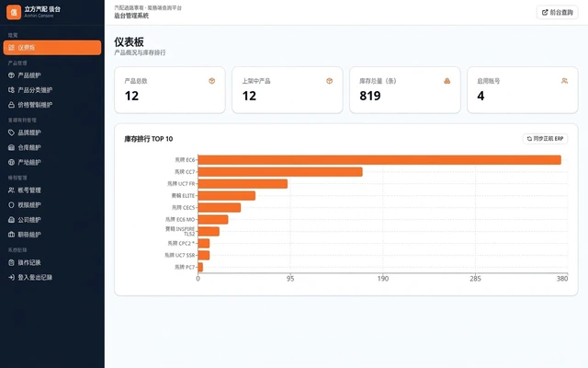Click the lock icon beside 价格管制维护

pyautogui.click(x=11, y=105)
